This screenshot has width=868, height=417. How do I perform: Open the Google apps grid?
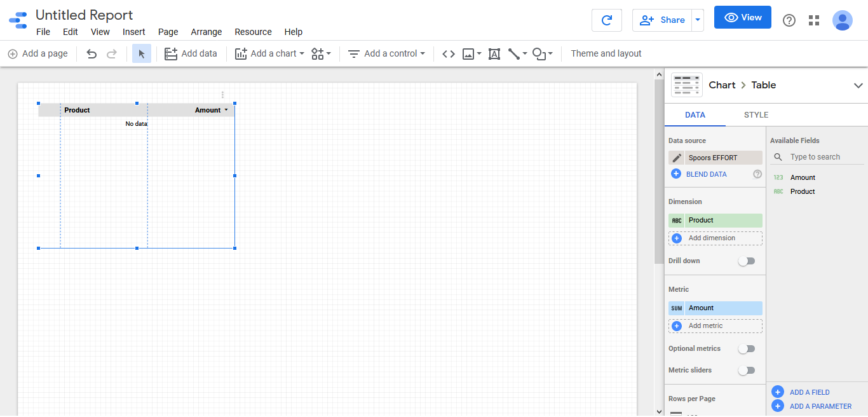click(x=814, y=20)
